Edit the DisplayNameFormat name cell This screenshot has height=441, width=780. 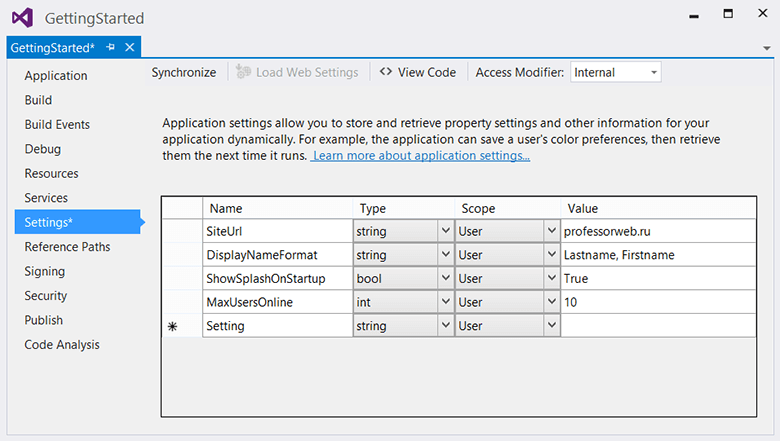[277, 255]
